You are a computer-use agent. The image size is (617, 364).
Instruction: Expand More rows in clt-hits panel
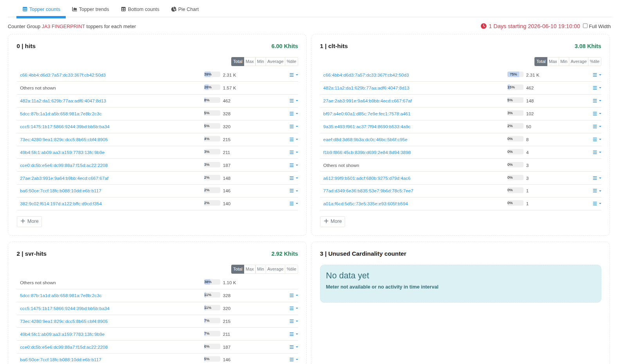click(333, 221)
